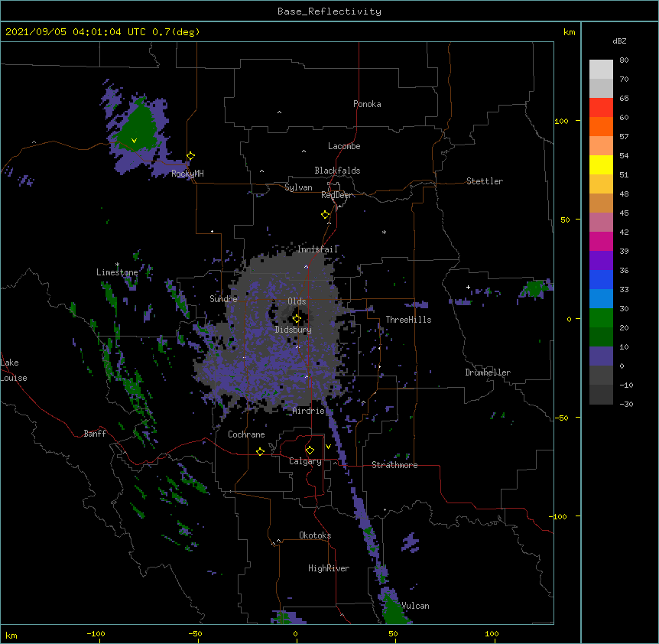This screenshot has width=659, height=644.
Task: Pick the bright green 20-30 dBZ legend swatch
Action: click(x=601, y=318)
